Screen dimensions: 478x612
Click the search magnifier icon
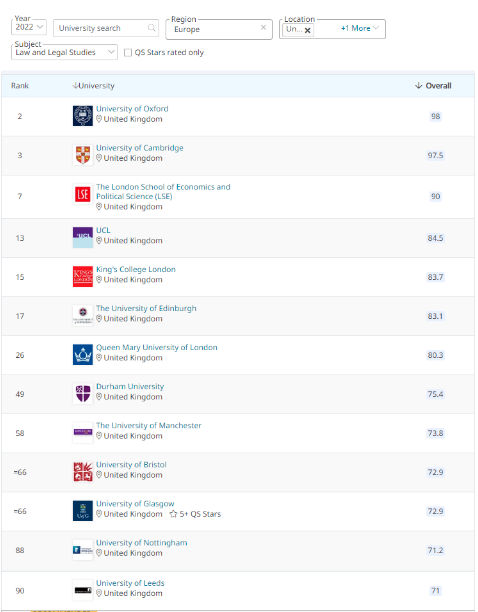point(151,28)
